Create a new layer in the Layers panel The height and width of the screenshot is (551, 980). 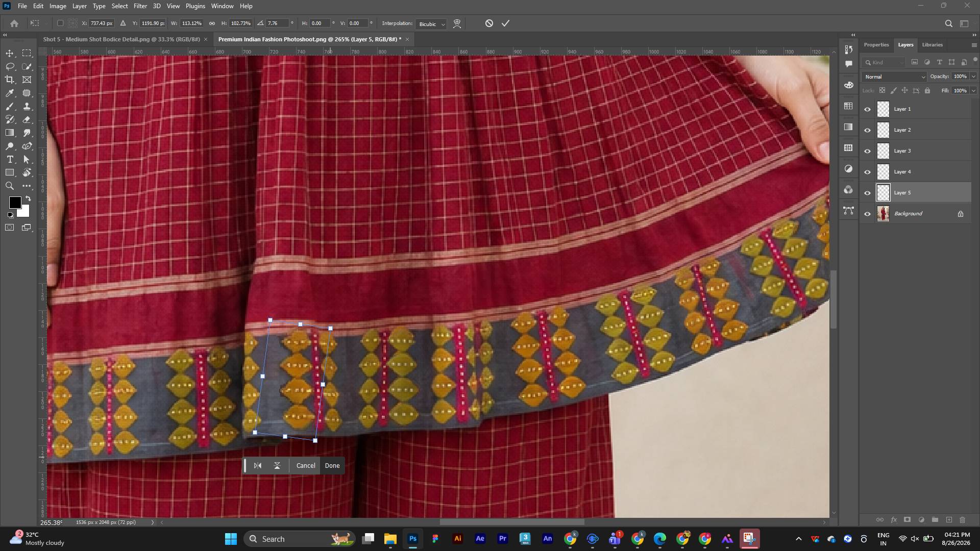(949, 520)
